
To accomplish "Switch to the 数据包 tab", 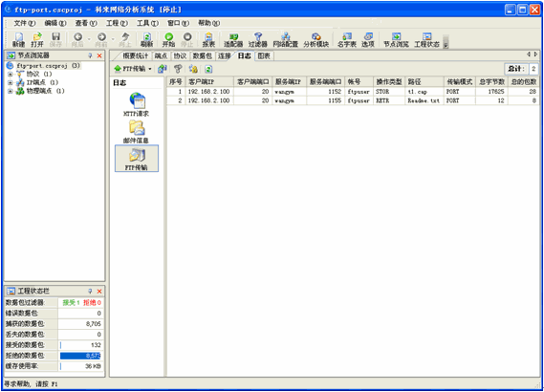I will 203,55.
